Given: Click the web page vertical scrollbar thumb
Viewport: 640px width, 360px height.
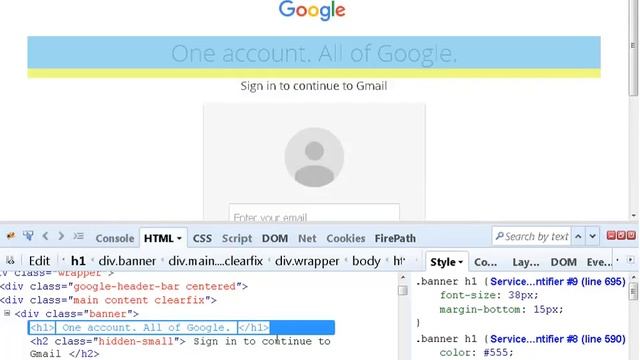Looking at the screenshot, I should pyautogui.click(x=633, y=47).
